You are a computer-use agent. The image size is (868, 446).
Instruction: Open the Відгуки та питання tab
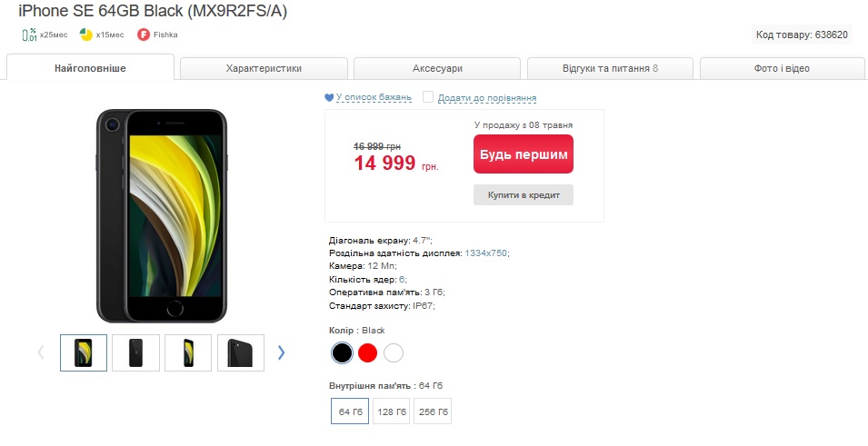tap(610, 69)
